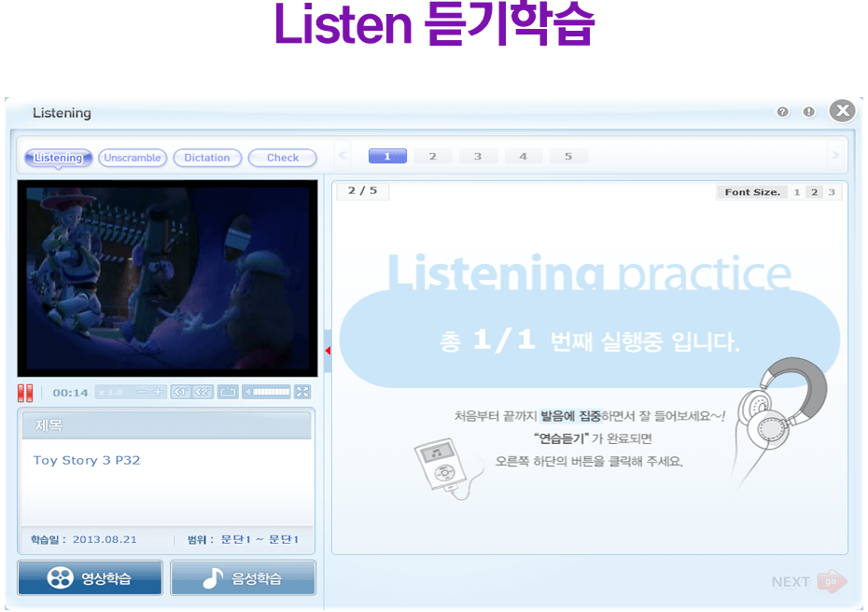
Task: Set Font Size to 1
Action: (x=796, y=192)
